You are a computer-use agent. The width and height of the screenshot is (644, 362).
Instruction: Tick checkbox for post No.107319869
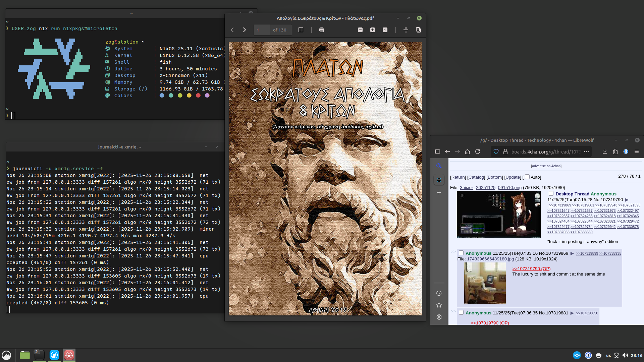pyautogui.click(x=461, y=253)
